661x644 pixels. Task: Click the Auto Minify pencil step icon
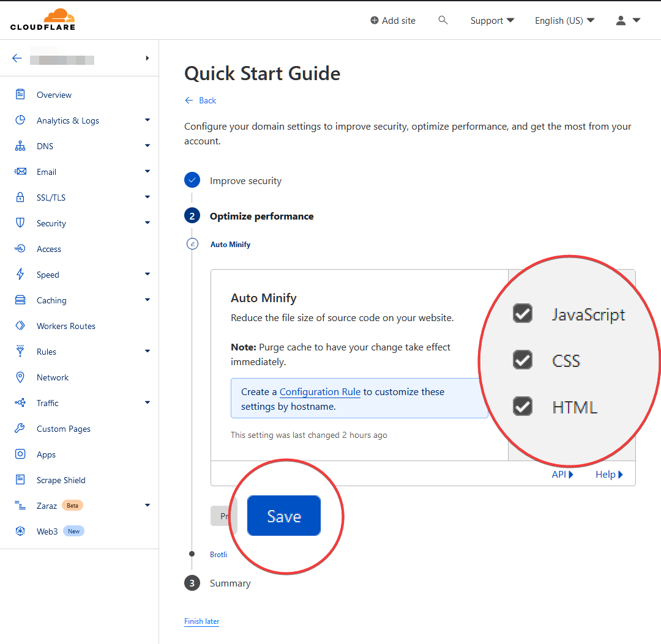pyautogui.click(x=192, y=244)
